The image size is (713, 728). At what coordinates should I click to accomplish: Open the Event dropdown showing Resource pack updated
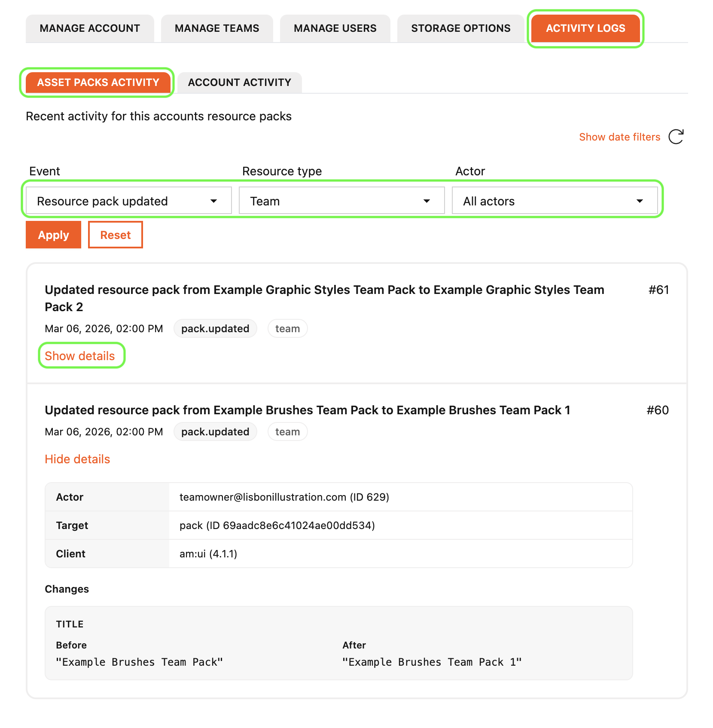(x=128, y=201)
